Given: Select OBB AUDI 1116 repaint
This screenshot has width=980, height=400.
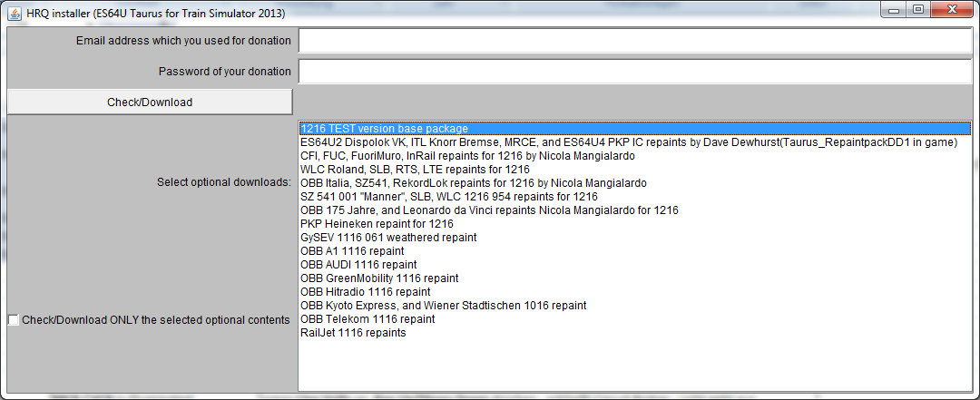Looking at the screenshot, I should click(635, 265).
